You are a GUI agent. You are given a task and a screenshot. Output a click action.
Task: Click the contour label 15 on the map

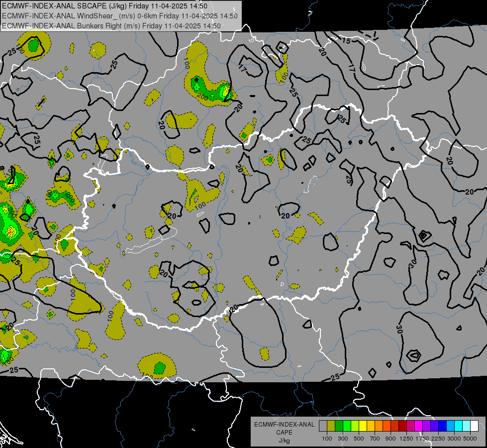pyautogui.click(x=346, y=41)
